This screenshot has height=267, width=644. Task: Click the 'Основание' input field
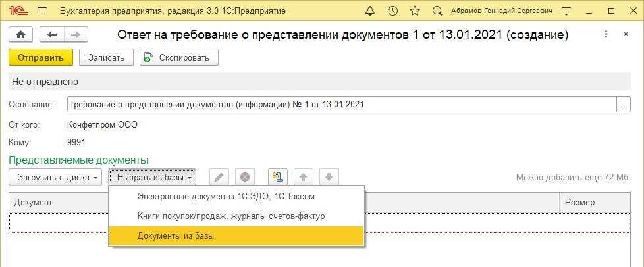(x=341, y=105)
